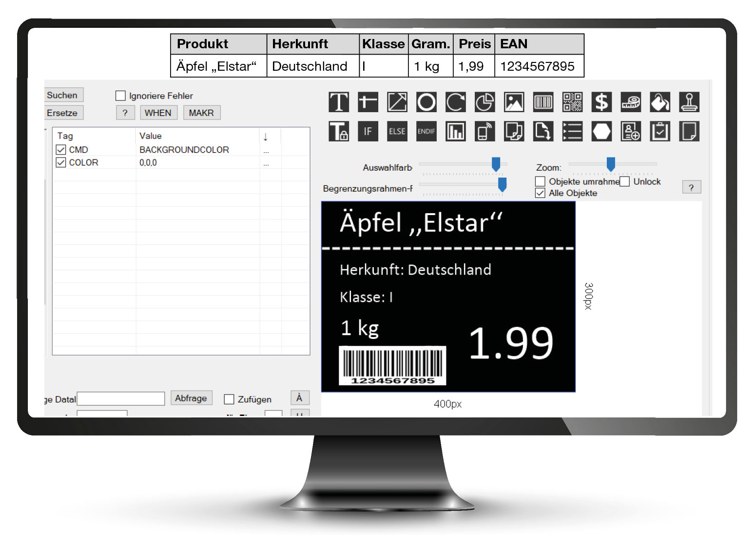The image size is (756, 535).
Task: Select the paint bucket fill icon
Action: coord(660,102)
